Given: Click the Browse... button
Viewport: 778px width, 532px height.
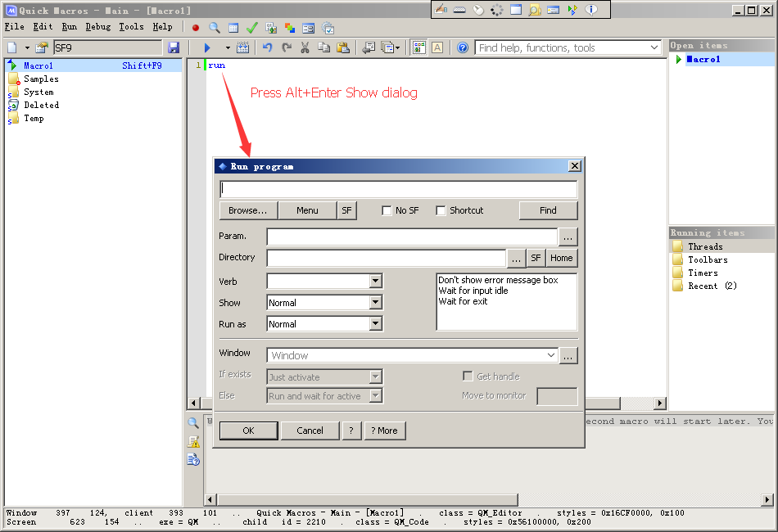Looking at the screenshot, I should point(248,210).
